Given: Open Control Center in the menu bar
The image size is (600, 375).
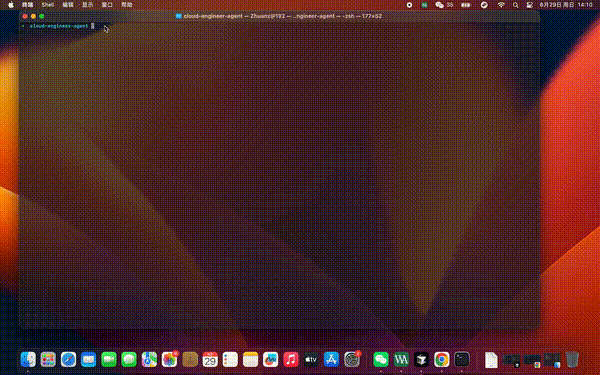Looking at the screenshot, I should coord(530,5).
